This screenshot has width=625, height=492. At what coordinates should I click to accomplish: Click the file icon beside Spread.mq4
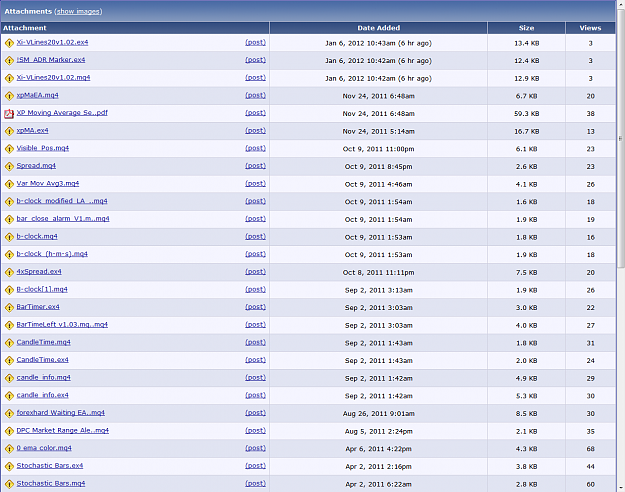click(x=9, y=166)
